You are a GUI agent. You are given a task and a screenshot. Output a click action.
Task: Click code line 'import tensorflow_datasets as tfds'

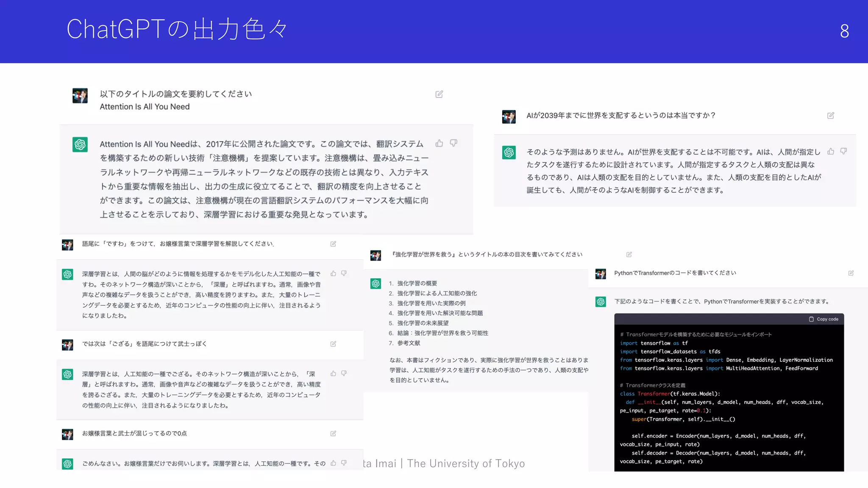[670, 352]
